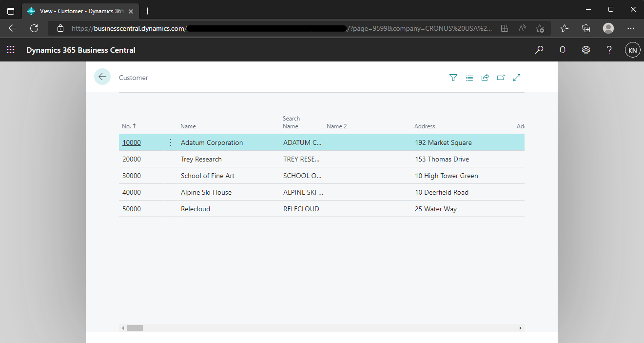Expand the page to full screen icon
This screenshot has width=644, height=343.
tap(517, 78)
